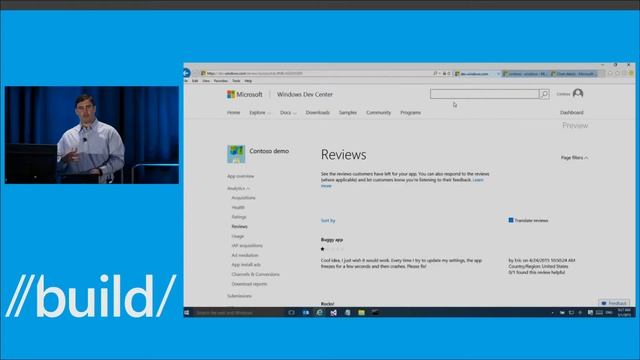Click the taskbar search box
Image resolution: width=640 pixels, height=360 pixels.
point(238,313)
